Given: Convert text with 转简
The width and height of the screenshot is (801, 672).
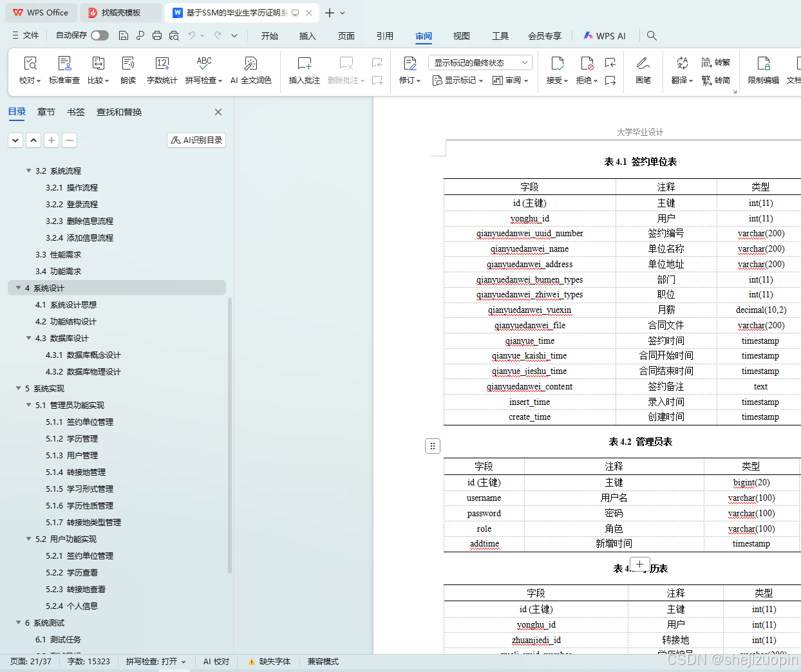Looking at the screenshot, I should [716, 80].
